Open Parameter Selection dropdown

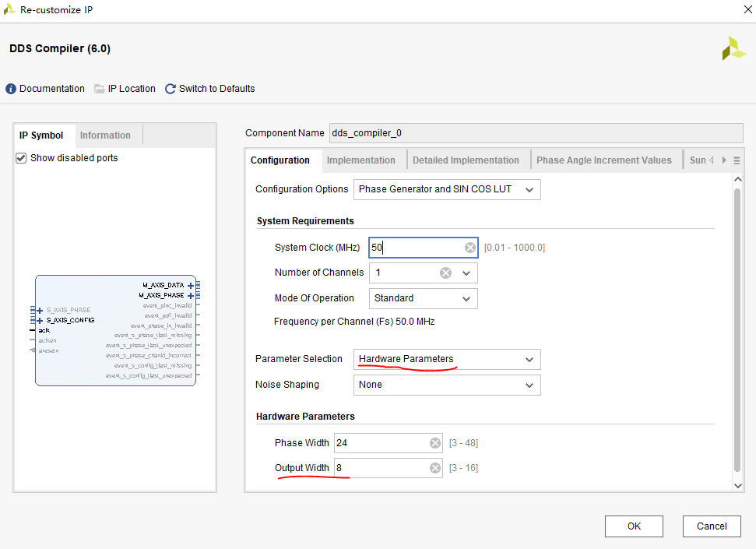tap(447, 360)
